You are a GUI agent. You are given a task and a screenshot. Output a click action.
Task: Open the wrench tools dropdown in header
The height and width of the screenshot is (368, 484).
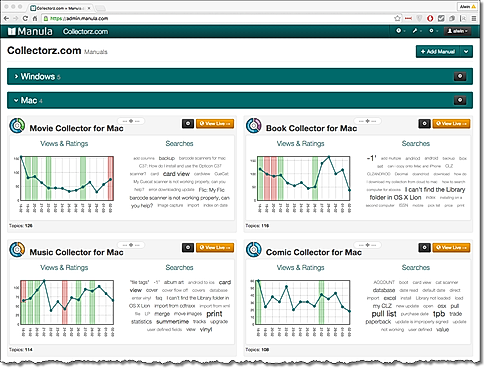[x=416, y=31]
